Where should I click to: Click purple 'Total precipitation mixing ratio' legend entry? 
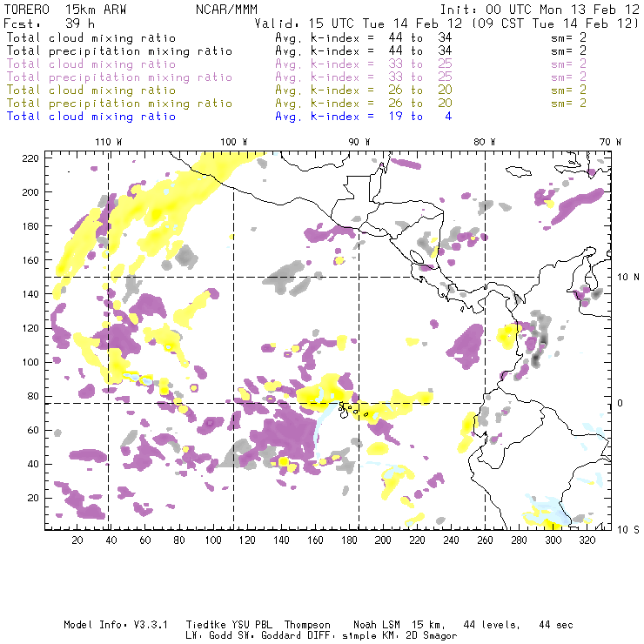[119, 77]
